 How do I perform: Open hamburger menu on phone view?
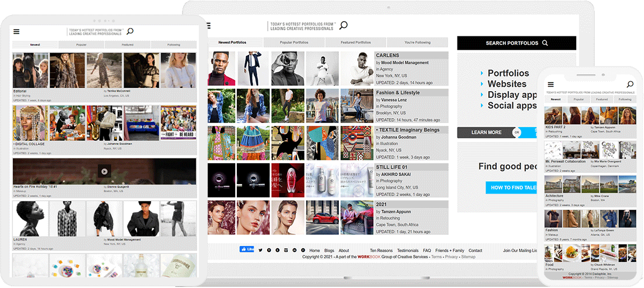(x=550, y=84)
